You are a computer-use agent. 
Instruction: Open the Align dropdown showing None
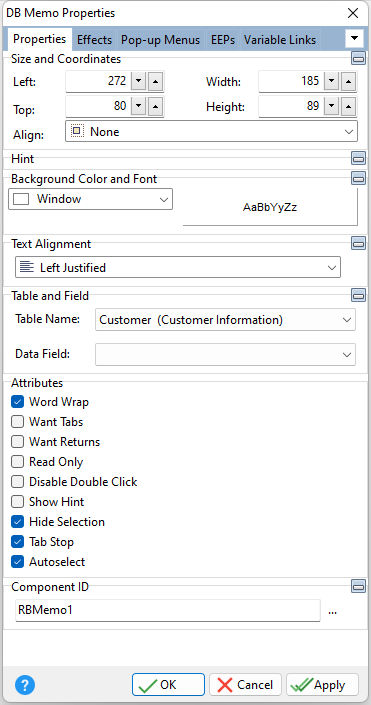click(211, 131)
